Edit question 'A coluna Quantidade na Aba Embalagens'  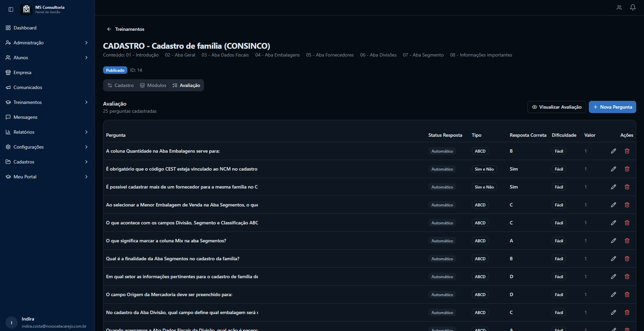(613, 151)
